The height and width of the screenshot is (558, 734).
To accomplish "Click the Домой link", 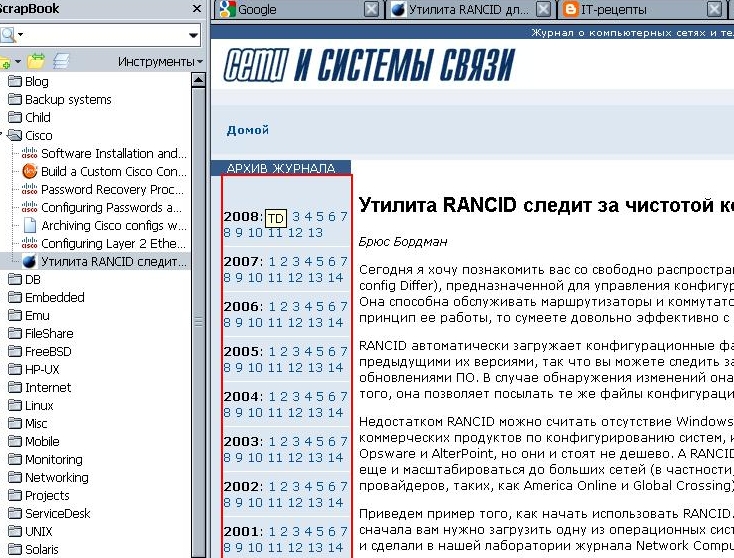I will tap(248, 130).
